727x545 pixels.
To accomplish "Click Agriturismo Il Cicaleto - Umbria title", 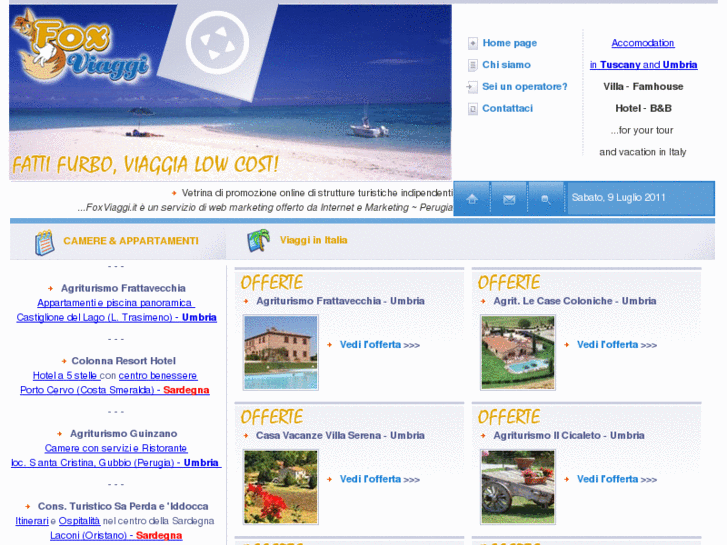I will point(569,436).
